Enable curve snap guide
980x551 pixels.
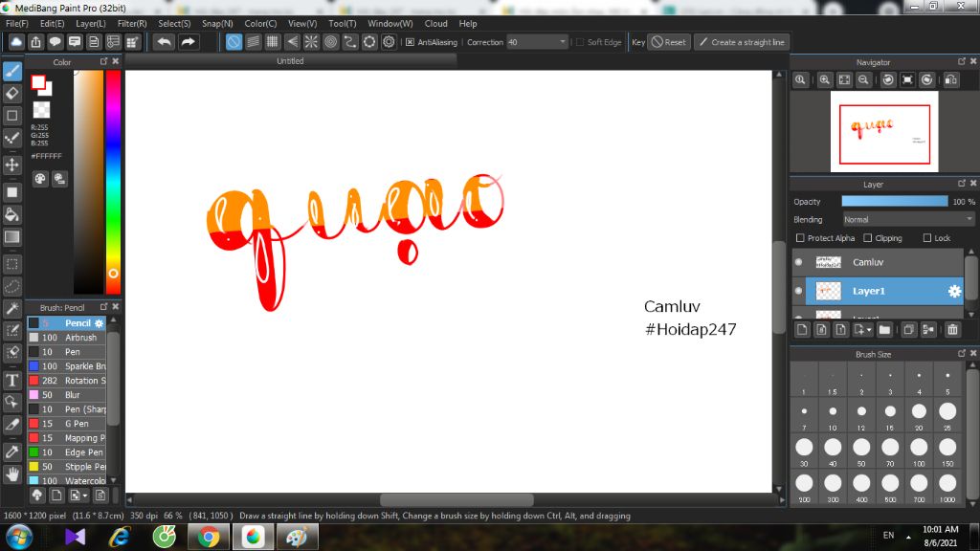(350, 42)
